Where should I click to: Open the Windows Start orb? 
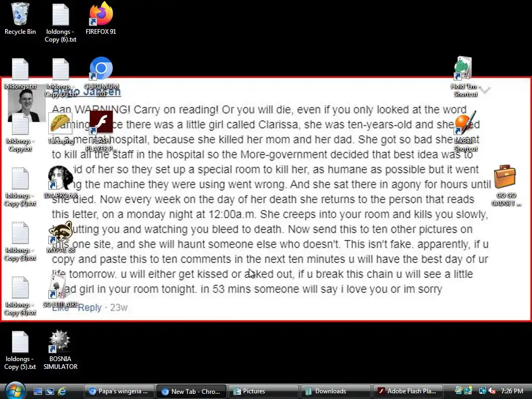(x=15, y=390)
